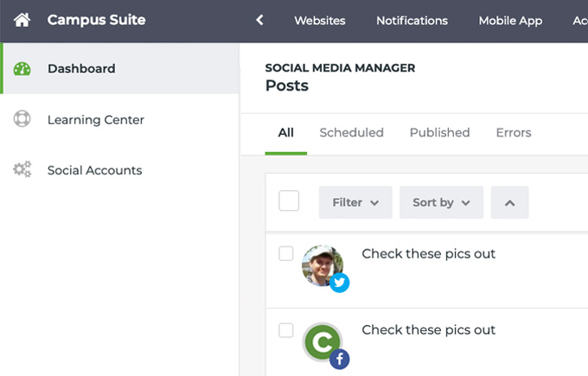Open the Facebook post 'Check these pics out'
The image size is (588, 376).
coord(428,330)
